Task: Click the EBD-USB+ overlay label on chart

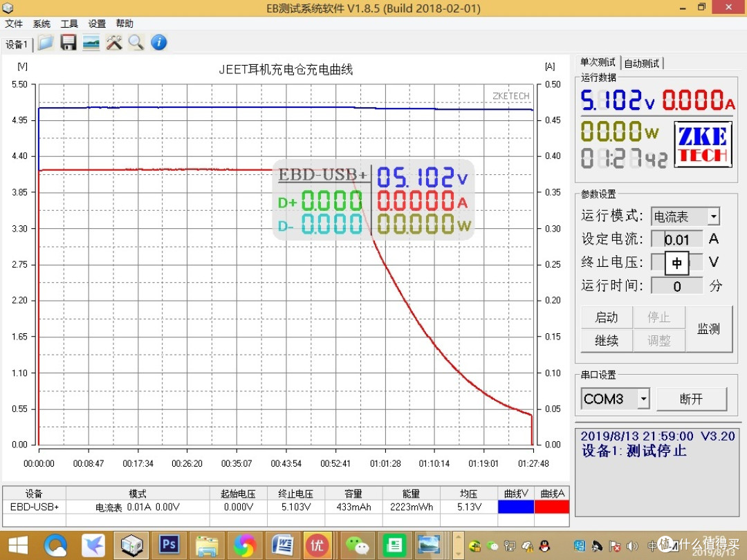Action: [322, 174]
